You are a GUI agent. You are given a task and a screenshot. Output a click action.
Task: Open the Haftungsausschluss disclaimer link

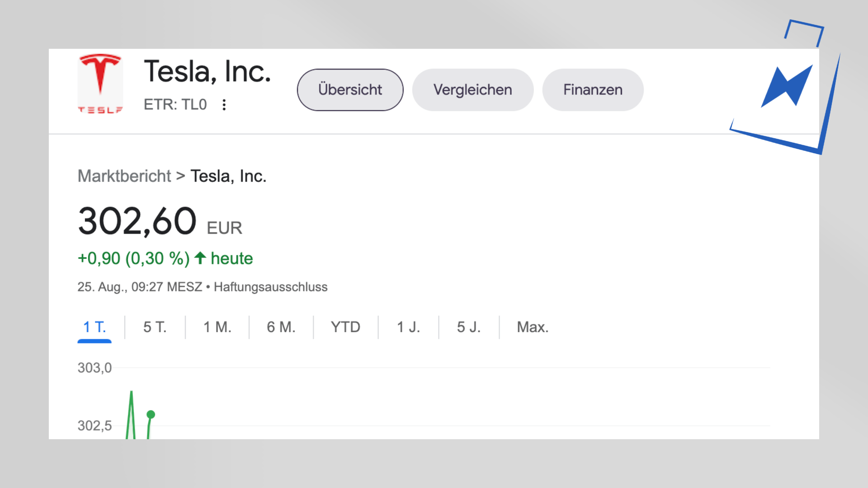(270, 287)
